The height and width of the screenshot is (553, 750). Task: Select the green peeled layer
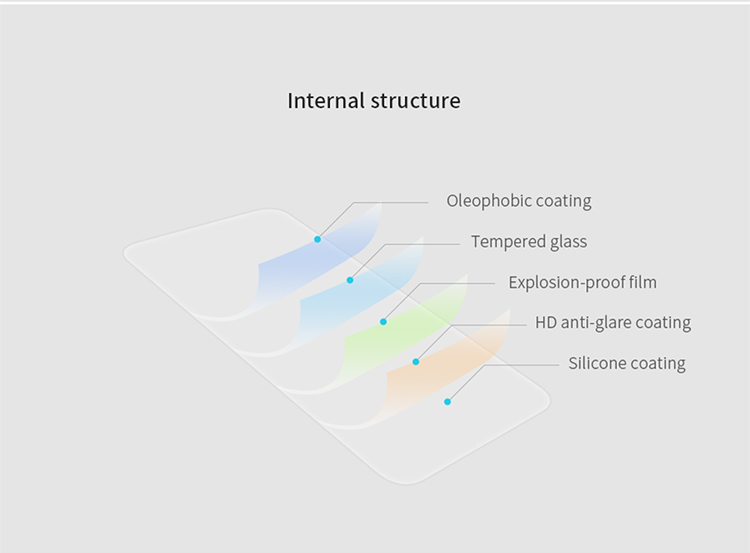402,335
